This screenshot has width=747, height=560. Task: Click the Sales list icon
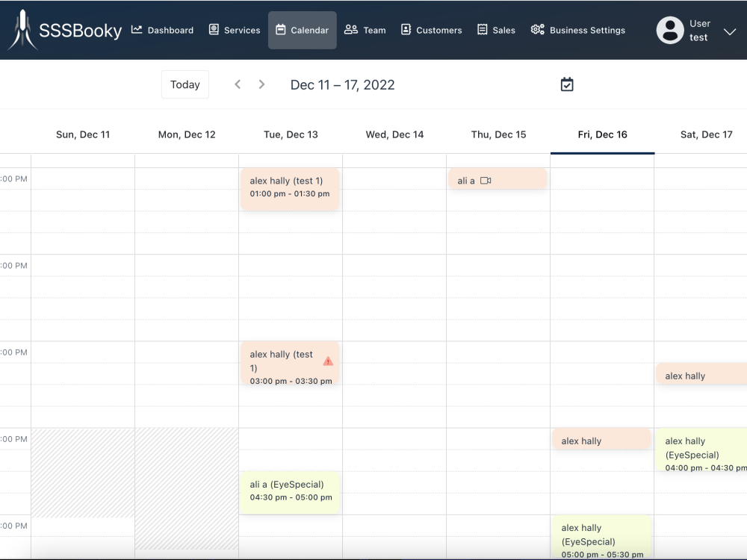coord(483,30)
